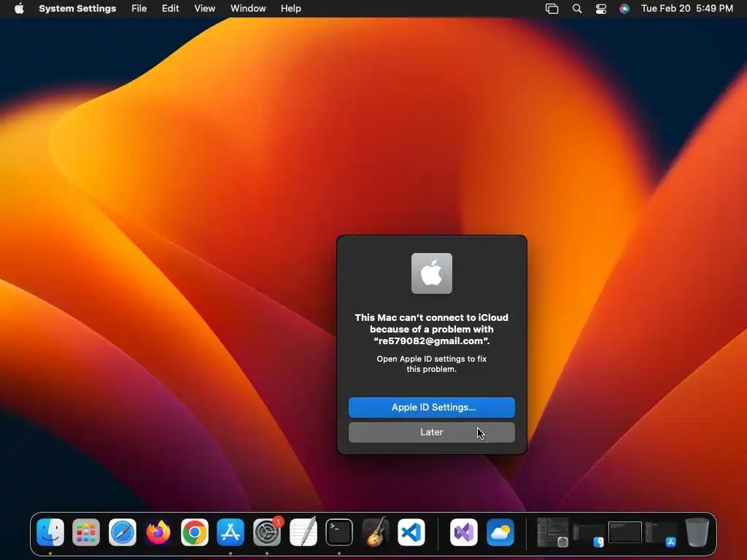Restore the minimized System Settings window in the Dock
Image resolution: width=747 pixels, height=560 pixels.
point(553,532)
